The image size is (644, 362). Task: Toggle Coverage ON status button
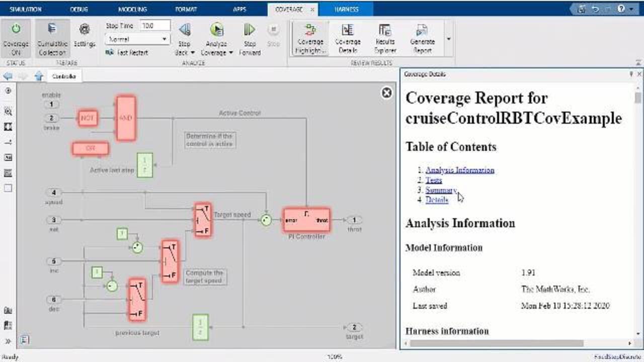pos(16,30)
